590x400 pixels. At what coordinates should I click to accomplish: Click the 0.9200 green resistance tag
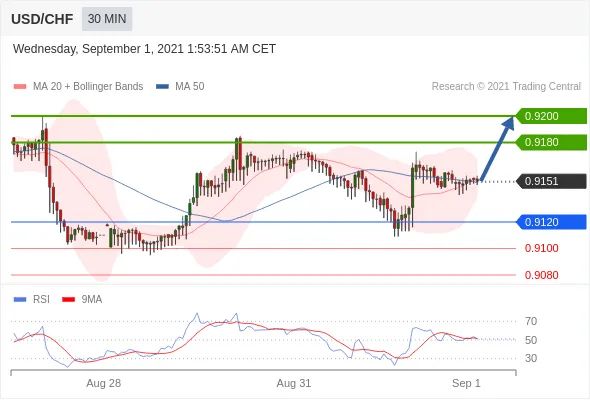pyautogui.click(x=550, y=116)
